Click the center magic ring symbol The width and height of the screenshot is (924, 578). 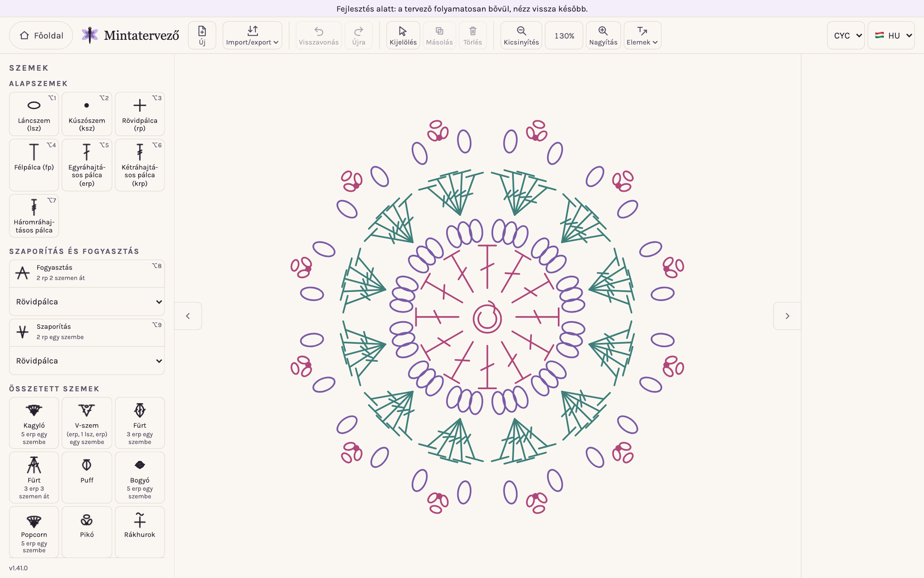487,318
